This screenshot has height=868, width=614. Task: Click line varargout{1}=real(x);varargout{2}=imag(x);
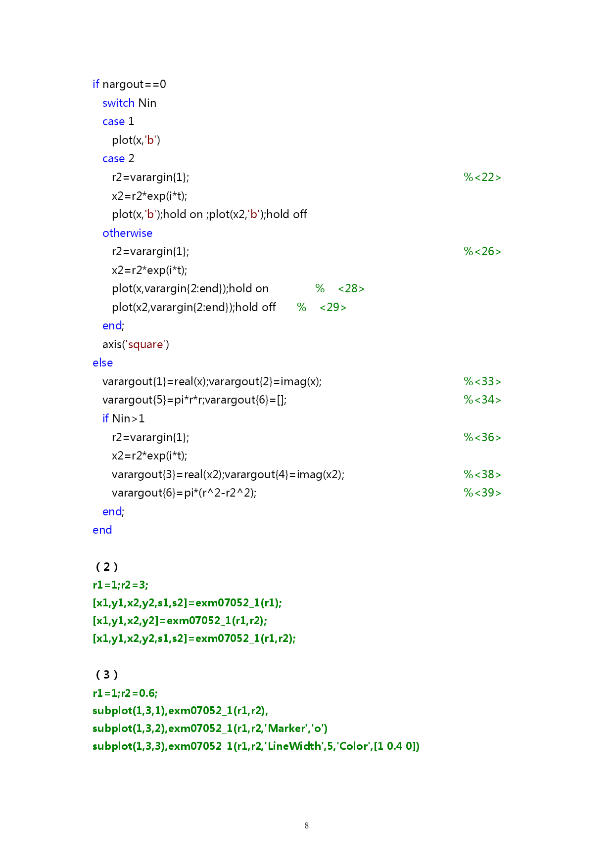coord(212,382)
